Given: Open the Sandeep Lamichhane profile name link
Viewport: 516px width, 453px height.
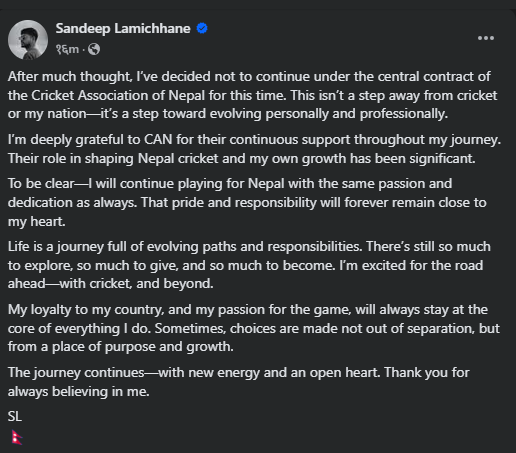Looking at the screenshot, I should coord(123,28).
